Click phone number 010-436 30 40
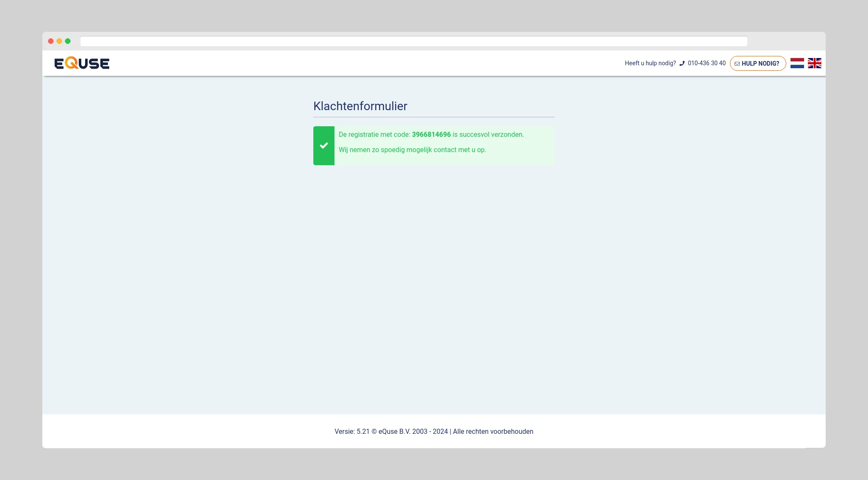868x480 pixels. [x=706, y=63]
